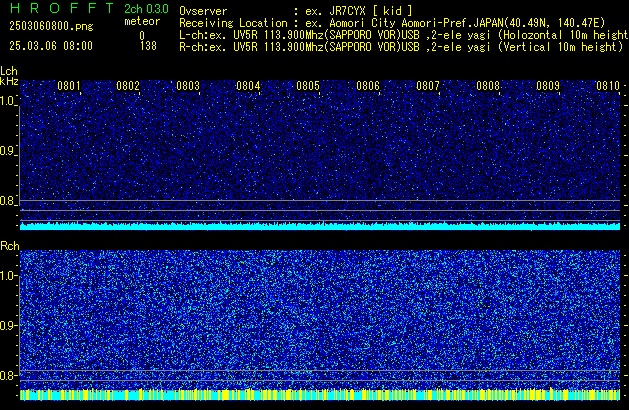Click the meteor count 138
Screen dimensions: 629x410
148,46
